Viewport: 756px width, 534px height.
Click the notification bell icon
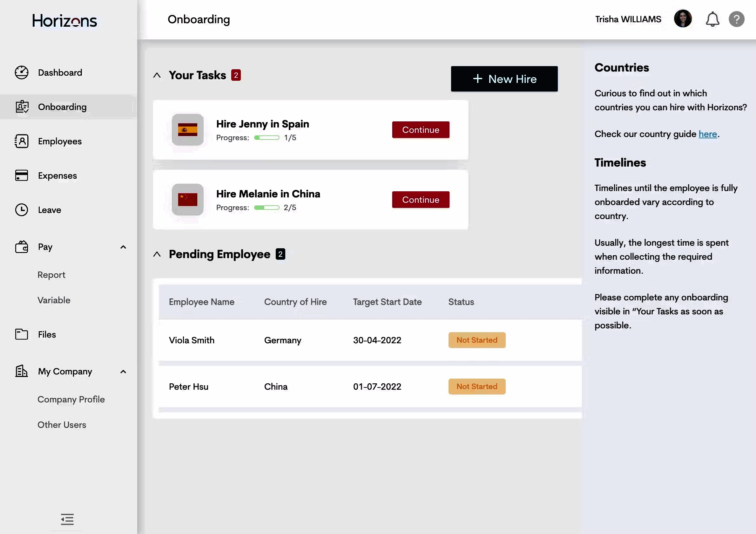pos(712,19)
